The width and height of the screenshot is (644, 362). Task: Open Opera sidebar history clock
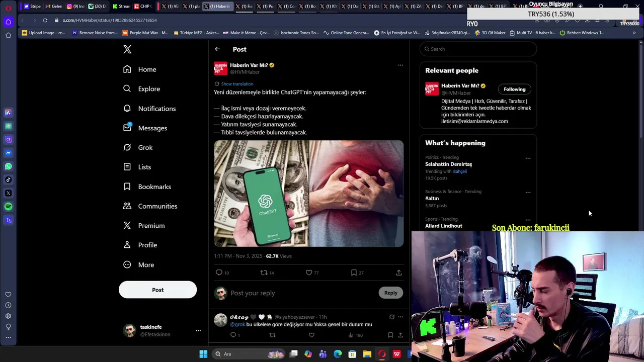(8, 305)
